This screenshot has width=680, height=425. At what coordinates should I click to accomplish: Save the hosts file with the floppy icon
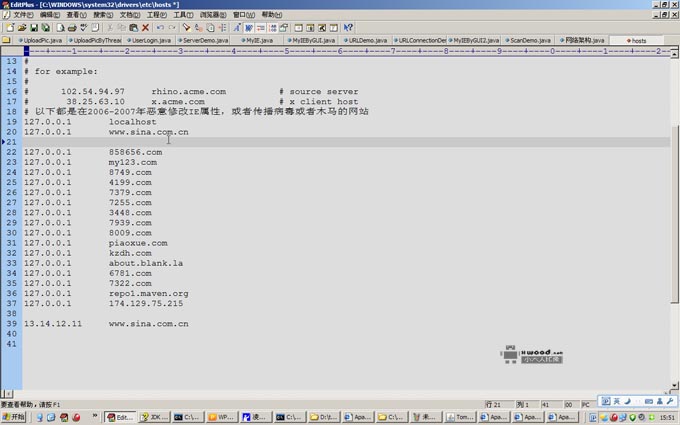[x=33, y=28]
